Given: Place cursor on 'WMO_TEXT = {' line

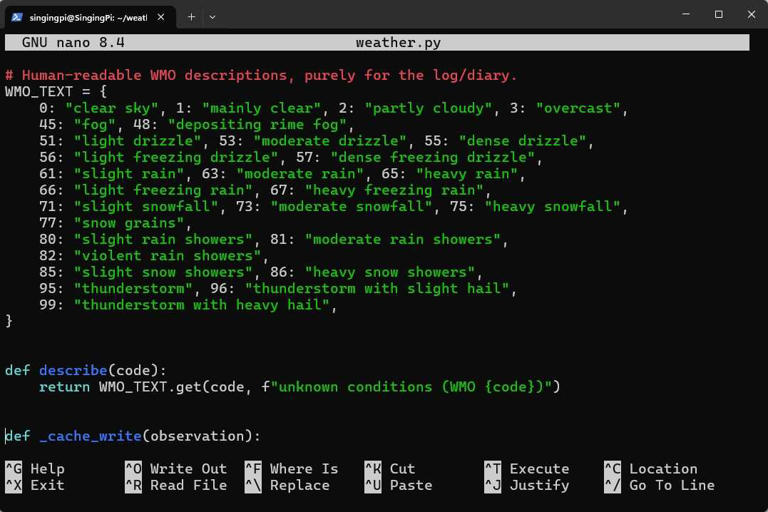Looking at the screenshot, I should (x=56, y=92).
